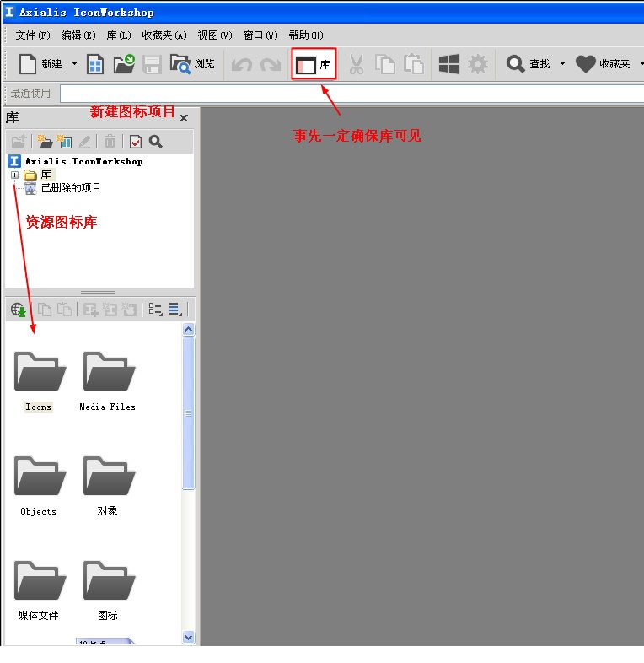This screenshot has width=644, height=663.
Task: Toggle the 库 library panel button
Action: 314,64
